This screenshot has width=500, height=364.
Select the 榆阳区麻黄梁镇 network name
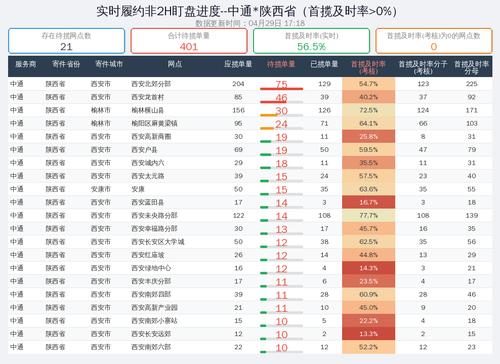pyautogui.click(x=154, y=123)
